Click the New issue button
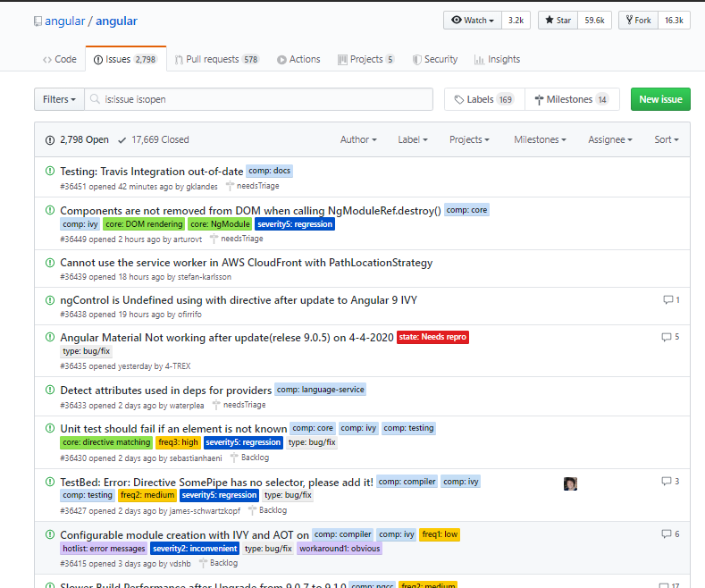Viewport: 705px width, 588px height. (x=660, y=99)
